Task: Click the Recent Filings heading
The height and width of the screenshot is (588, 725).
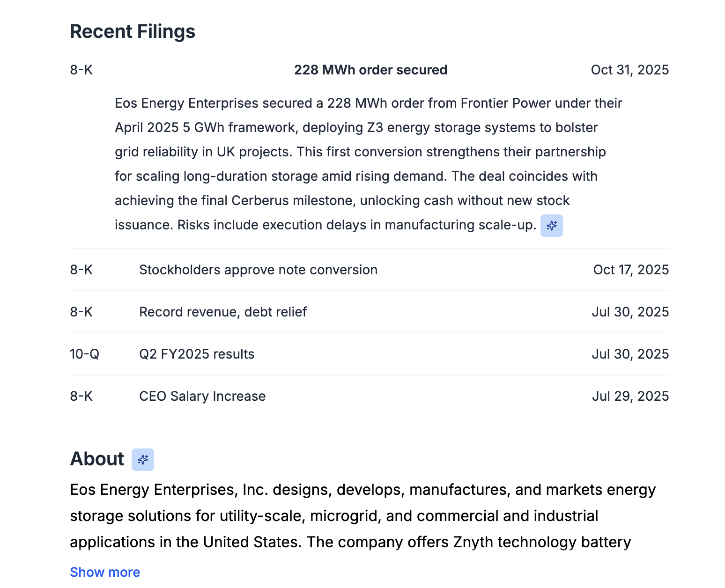Action: (133, 32)
